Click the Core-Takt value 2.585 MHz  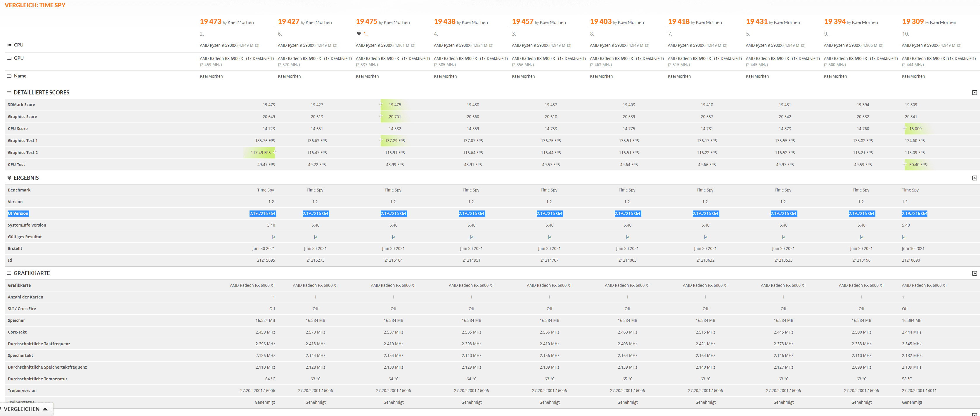471,332
